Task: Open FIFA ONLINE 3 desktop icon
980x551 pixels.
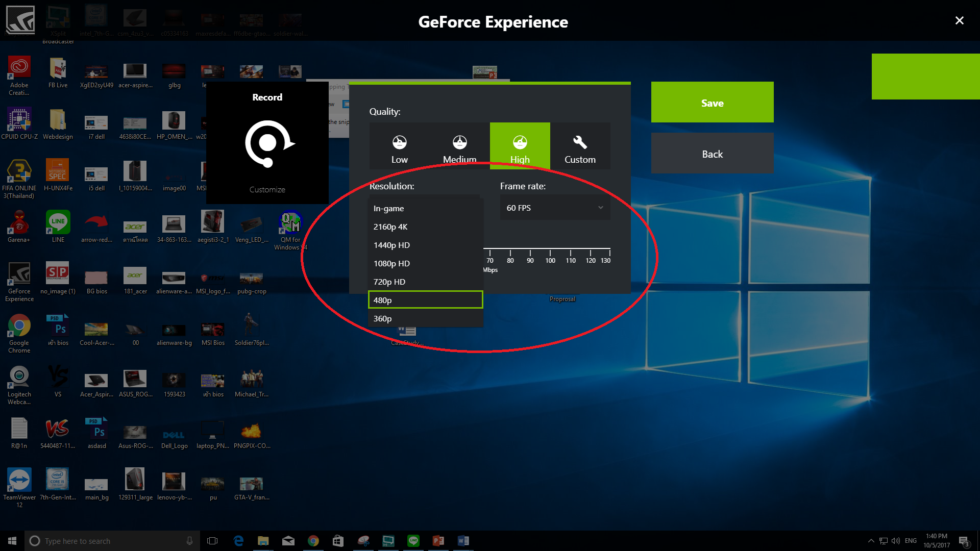Action: point(19,179)
